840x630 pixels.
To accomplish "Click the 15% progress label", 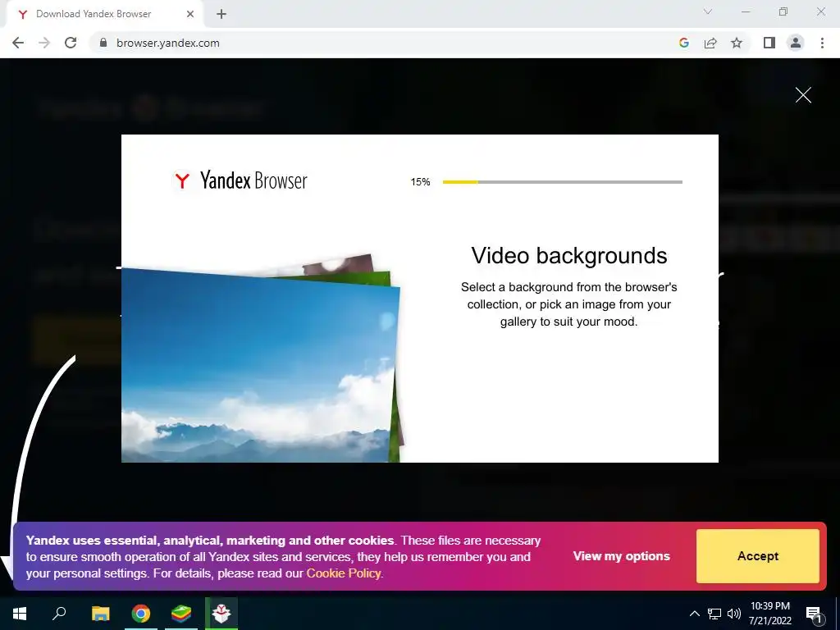I will [421, 182].
